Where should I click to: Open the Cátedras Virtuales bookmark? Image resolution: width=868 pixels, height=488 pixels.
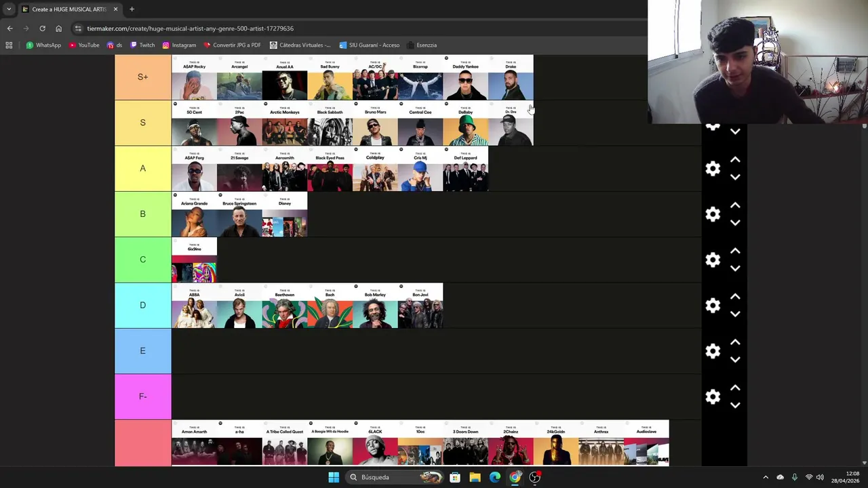click(x=300, y=45)
